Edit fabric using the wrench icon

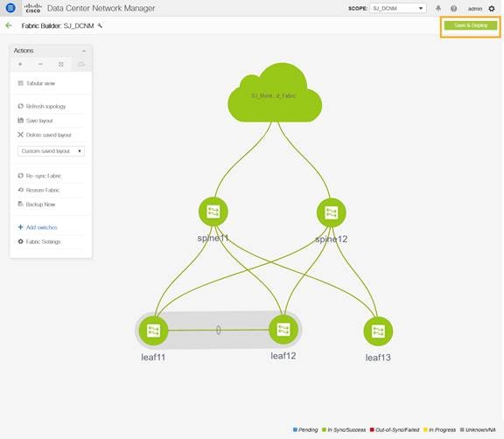click(x=100, y=25)
